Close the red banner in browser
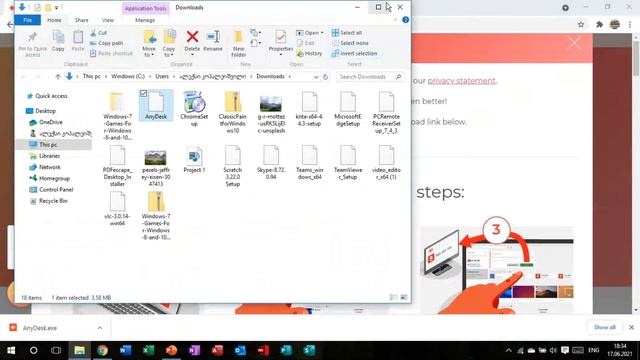This screenshot has width=640, height=360. click(574, 43)
